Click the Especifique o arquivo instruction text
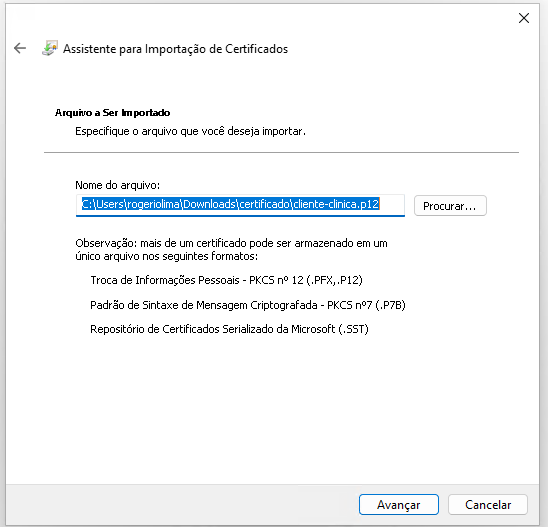 pos(190,131)
